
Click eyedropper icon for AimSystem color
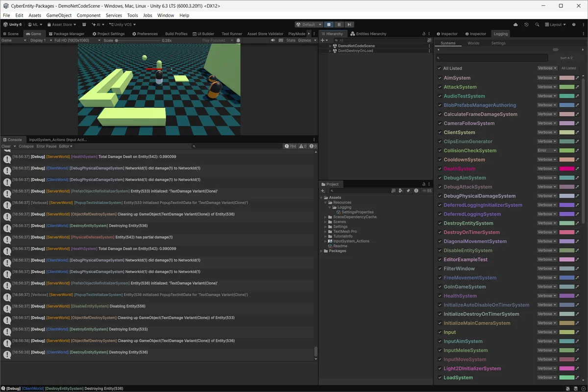577,78
